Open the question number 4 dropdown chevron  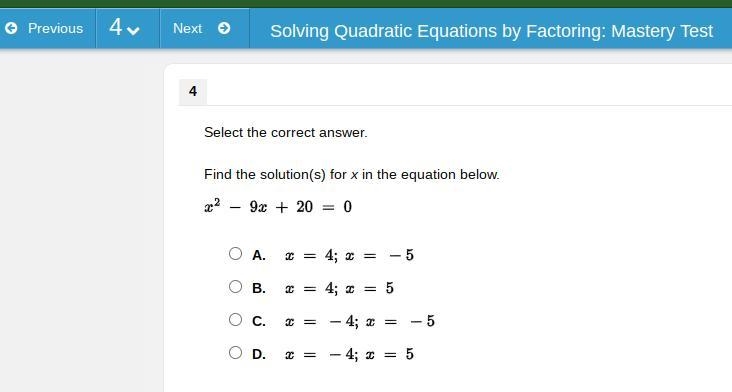point(133,31)
